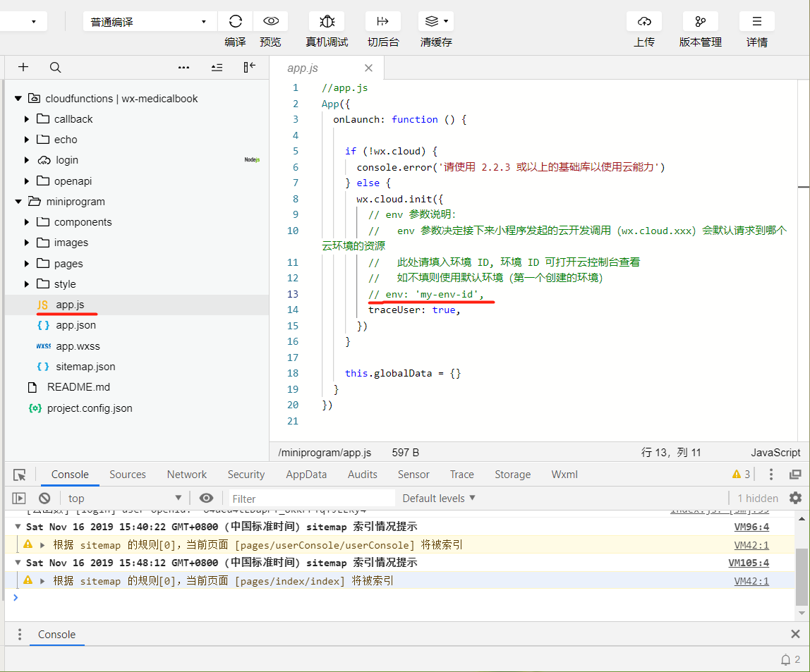Expand the openapi folder
The image size is (810, 672).
coord(26,181)
